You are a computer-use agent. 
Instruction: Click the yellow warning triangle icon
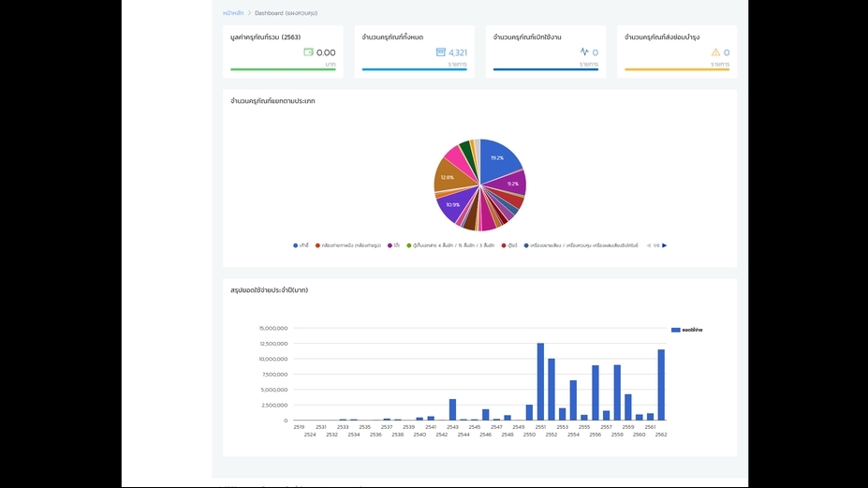point(715,52)
